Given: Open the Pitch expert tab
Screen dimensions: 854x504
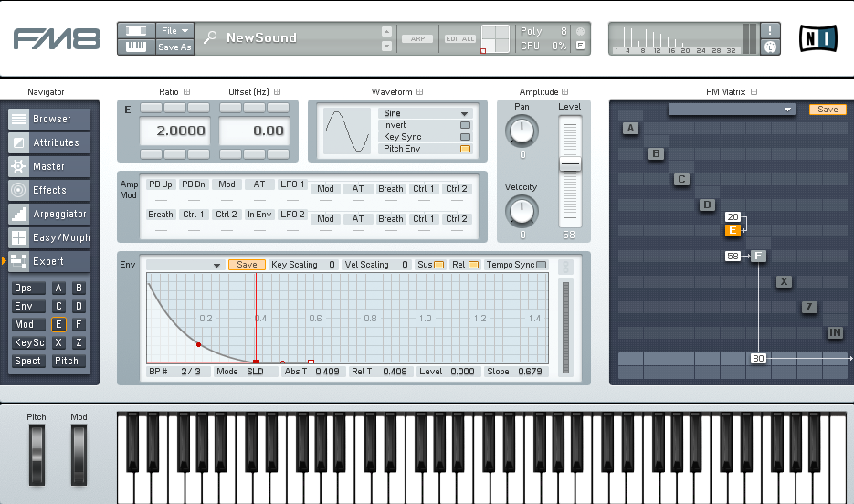Looking at the screenshot, I should pyautogui.click(x=69, y=361).
